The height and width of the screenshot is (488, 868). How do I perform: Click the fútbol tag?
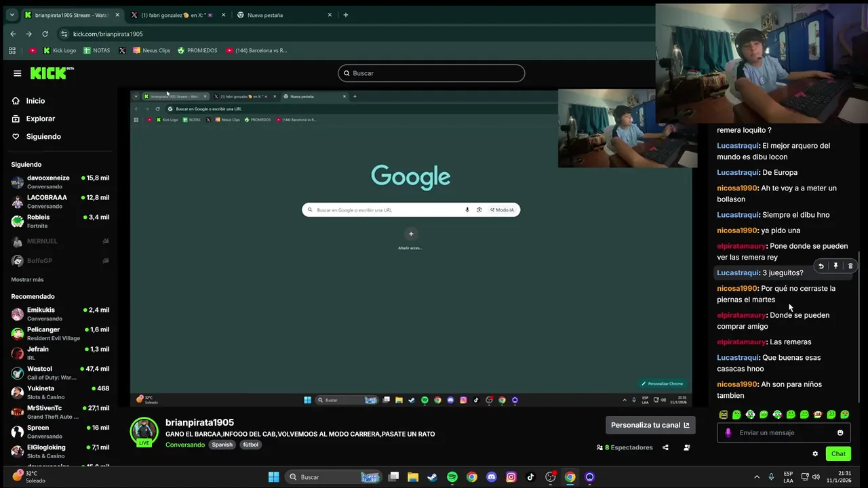pos(251,445)
